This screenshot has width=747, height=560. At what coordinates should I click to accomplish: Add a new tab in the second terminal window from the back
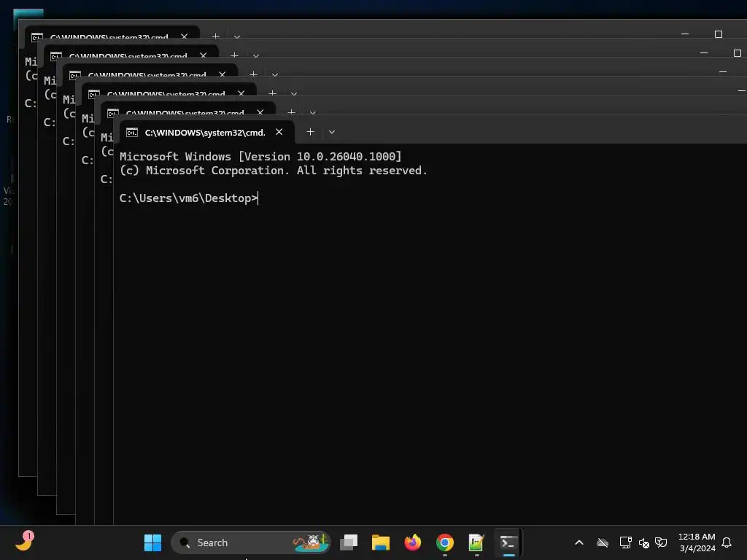(234, 55)
